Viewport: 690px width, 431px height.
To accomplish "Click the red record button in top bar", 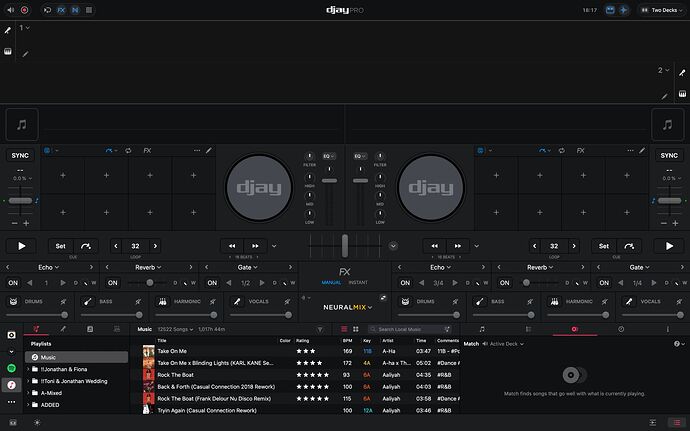I will pyautogui.click(x=25, y=10).
